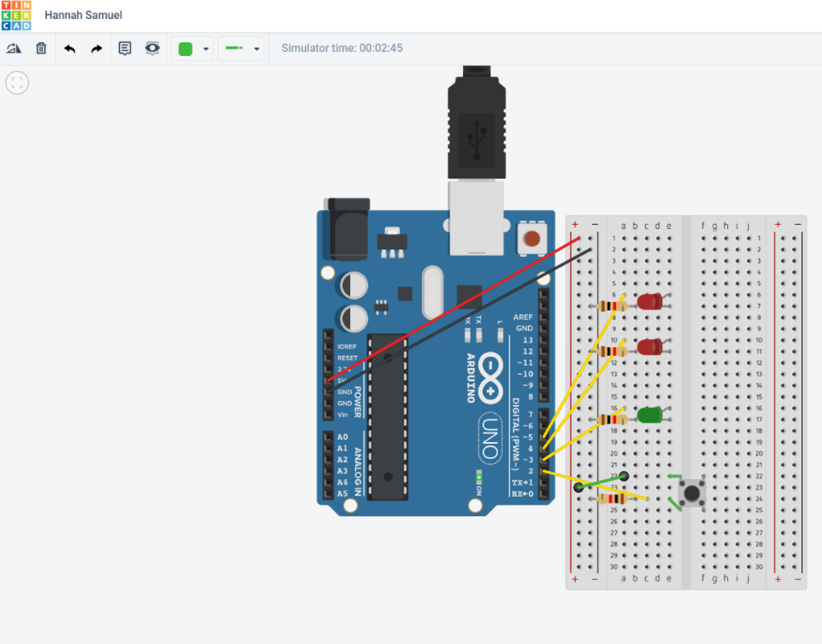Select the red 5V power wire

[454, 309]
